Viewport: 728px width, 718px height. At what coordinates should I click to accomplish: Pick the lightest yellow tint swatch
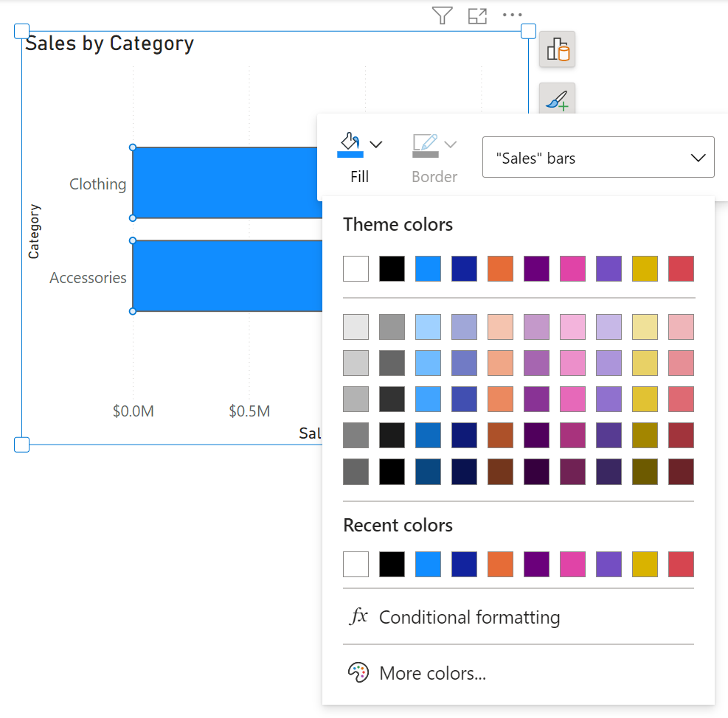click(x=645, y=327)
